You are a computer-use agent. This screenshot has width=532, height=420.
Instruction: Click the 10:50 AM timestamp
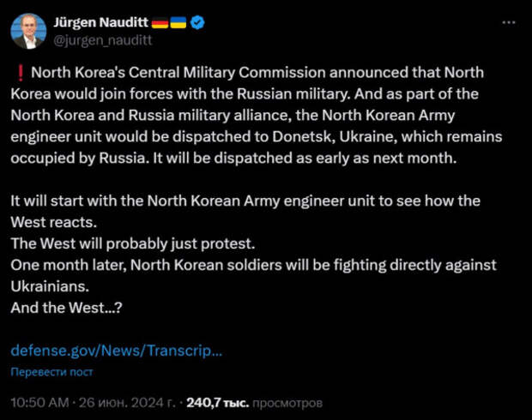point(39,401)
